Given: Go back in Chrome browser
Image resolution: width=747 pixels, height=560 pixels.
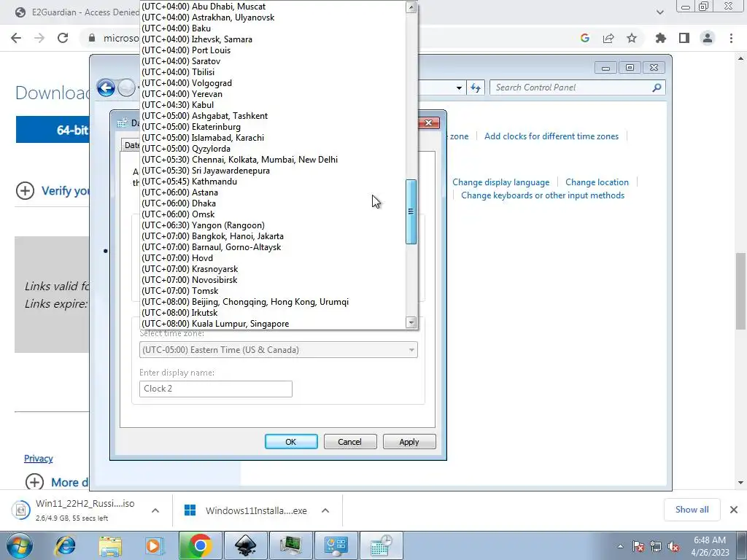Looking at the screenshot, I should coord(16,38).
